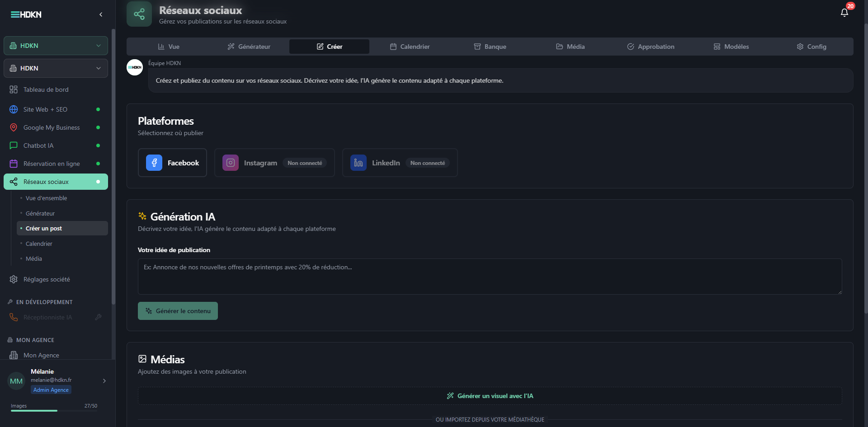The image size is (868, 427).
Task: Click the MM avatar
Action: click(x=16, y=381)
